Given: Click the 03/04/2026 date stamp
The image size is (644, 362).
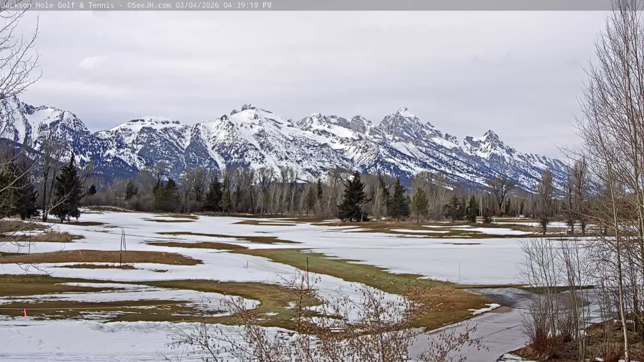Looking at the screenshot, I should point(197,5).
